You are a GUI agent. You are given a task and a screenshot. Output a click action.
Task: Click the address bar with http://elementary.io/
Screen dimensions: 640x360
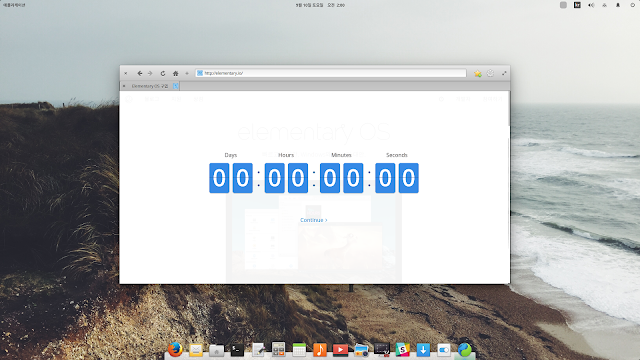coord(331,73)
